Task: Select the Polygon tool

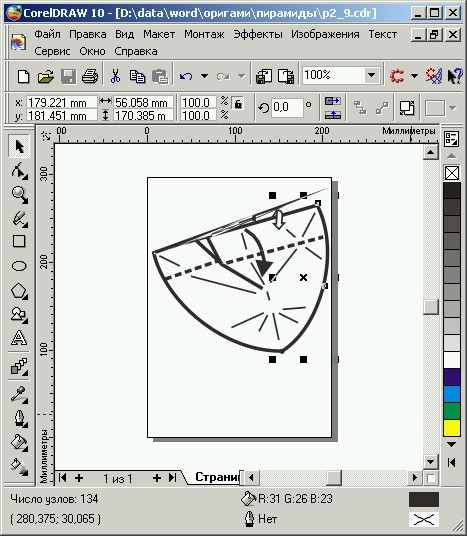Action: [x=19, y=291]
